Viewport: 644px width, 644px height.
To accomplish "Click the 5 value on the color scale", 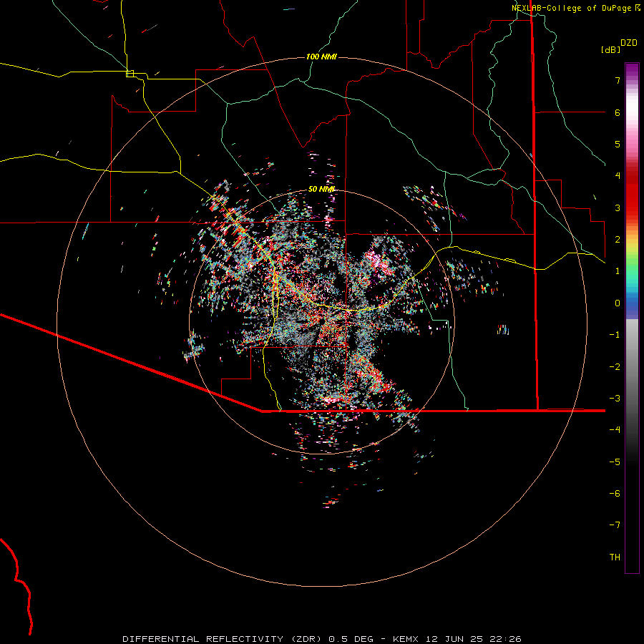I will (618, 144).
